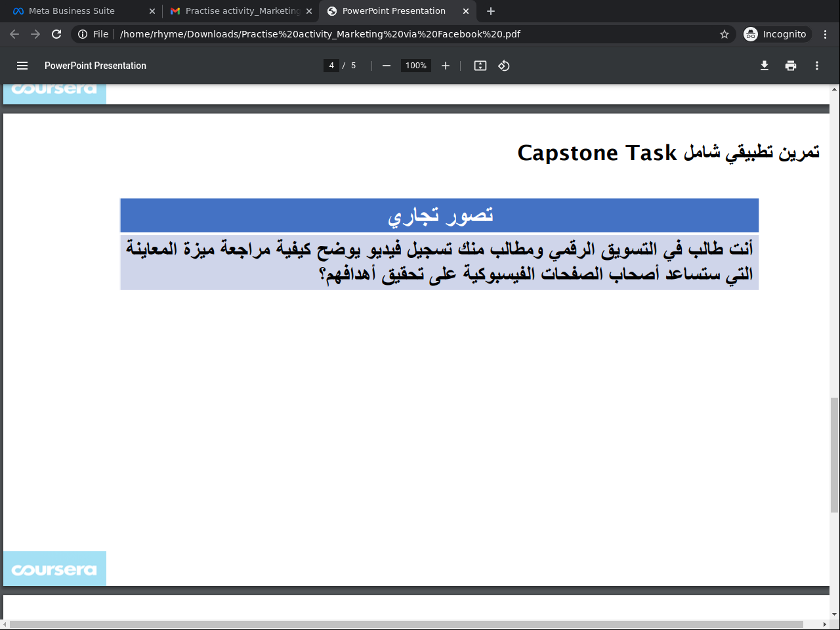Viewport: 840px width, 630px height.
Task: Click the scroll up arrow
Action: pyautogui.click(x=835, y=89)
